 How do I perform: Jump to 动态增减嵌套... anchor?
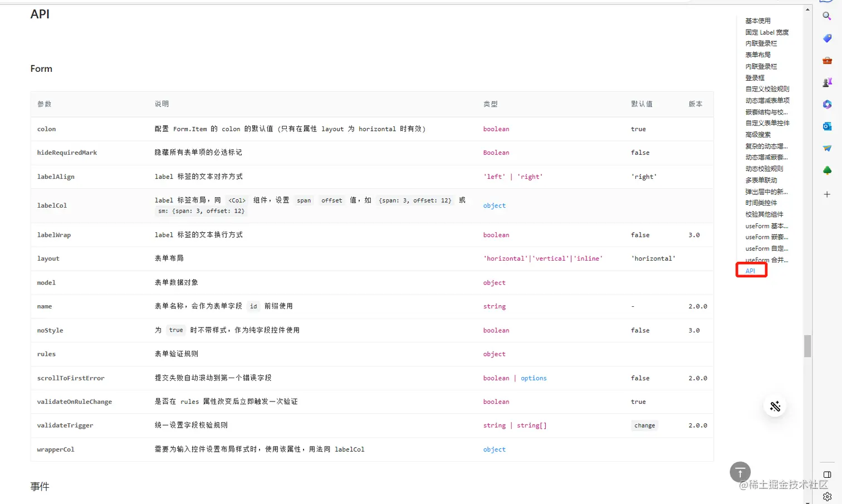click(766, 158)
